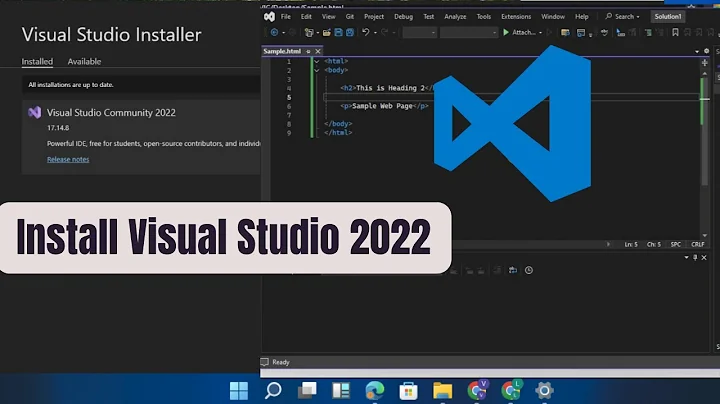Open File Explorer from the taskbar

[x=443, y=391]
